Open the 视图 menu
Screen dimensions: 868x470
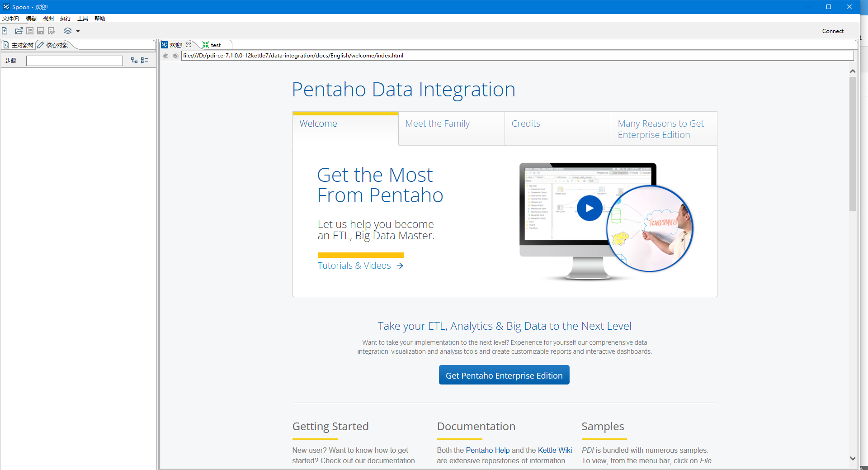coord(48,19)
